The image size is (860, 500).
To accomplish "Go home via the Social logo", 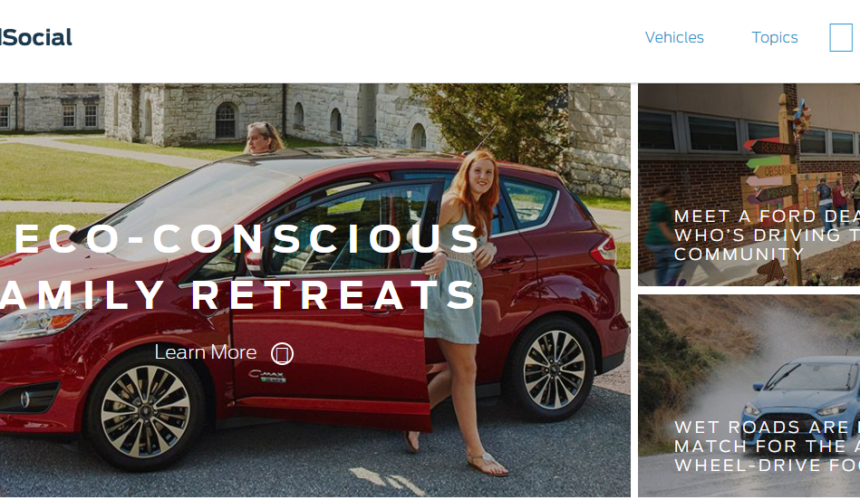I will pos(36,37).
